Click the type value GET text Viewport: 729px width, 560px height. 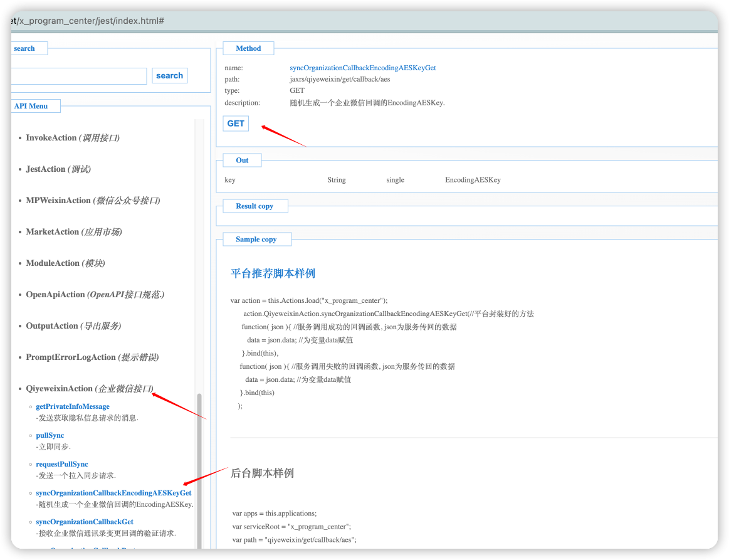297,91
